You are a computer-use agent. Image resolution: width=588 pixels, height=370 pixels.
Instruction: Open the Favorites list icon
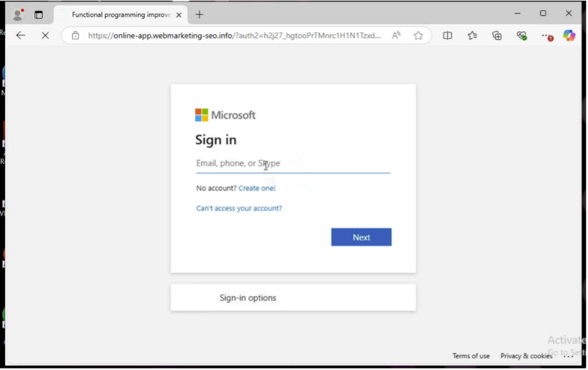pyautogui.click(x=472, y=35)
